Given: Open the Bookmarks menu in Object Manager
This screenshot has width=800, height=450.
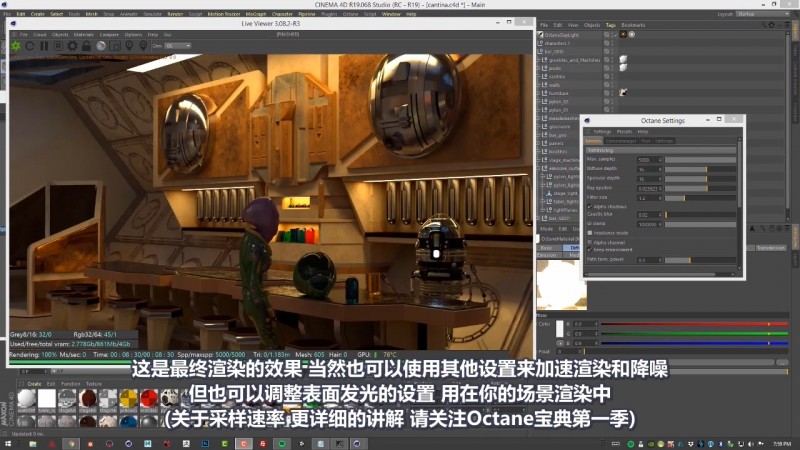Looking at the screenshot, I should click(x=633, y=25).
